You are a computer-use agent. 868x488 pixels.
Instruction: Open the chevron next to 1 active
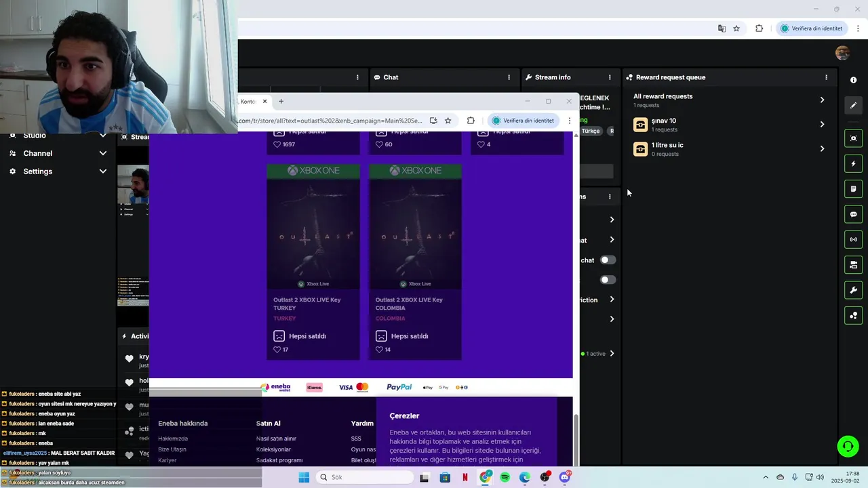[612, 353]
